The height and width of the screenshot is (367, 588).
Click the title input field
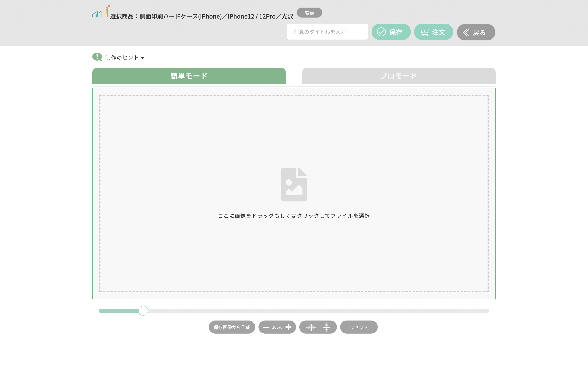(327, 32)
